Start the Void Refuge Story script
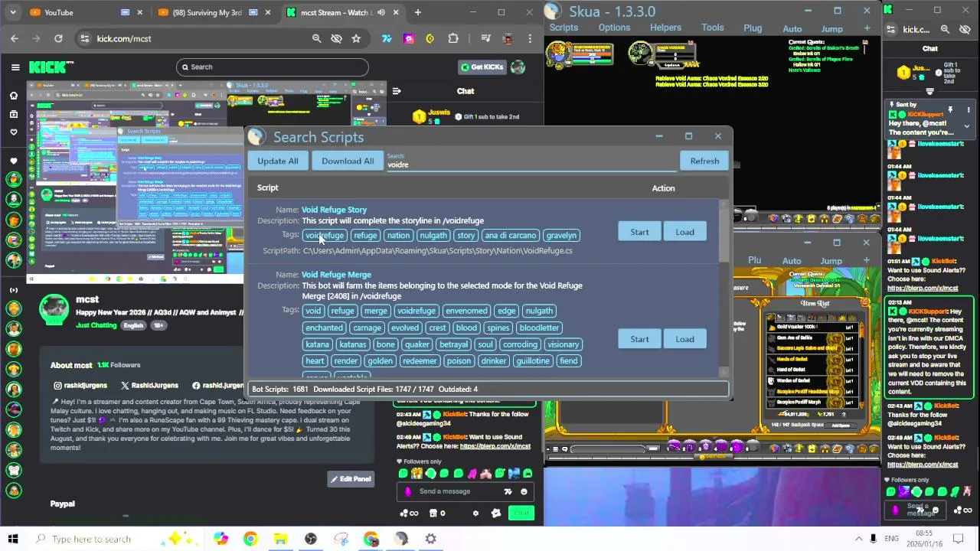980x551 pixels. [x=639, y=232]
